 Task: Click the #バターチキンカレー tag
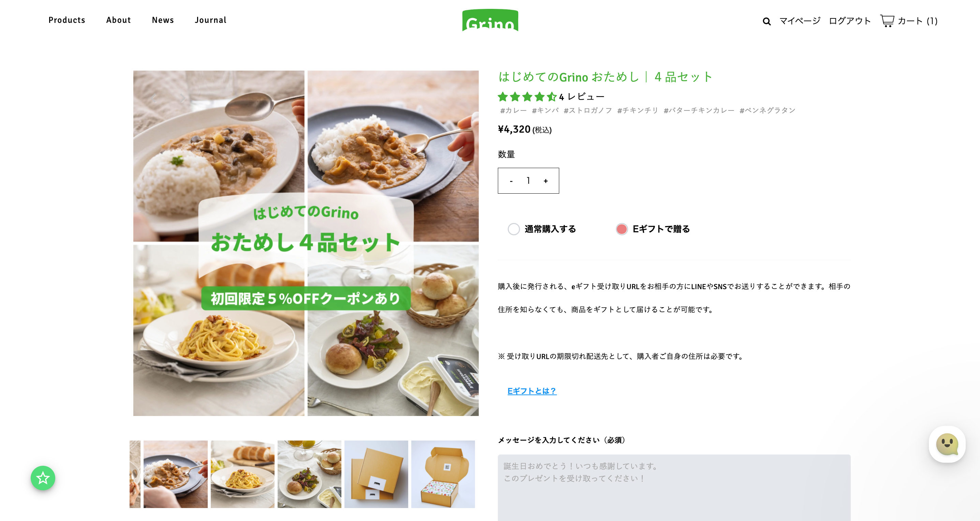click(698, 110)
